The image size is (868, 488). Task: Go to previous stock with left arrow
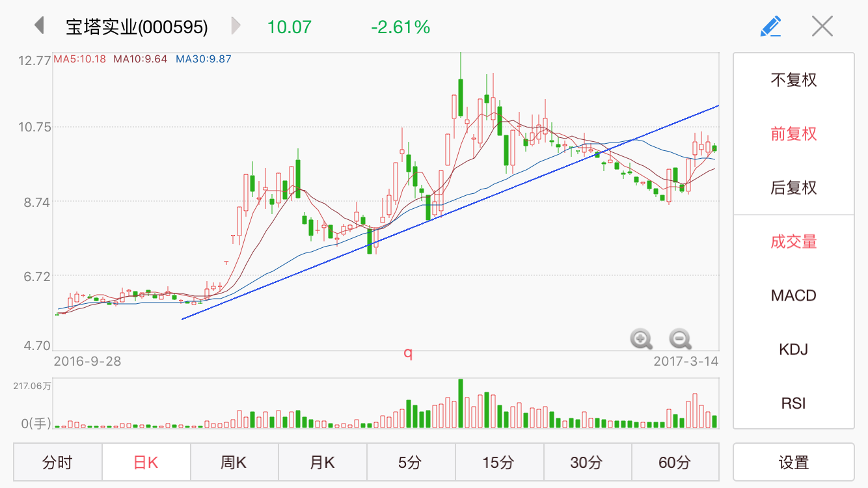pos(39,26)
